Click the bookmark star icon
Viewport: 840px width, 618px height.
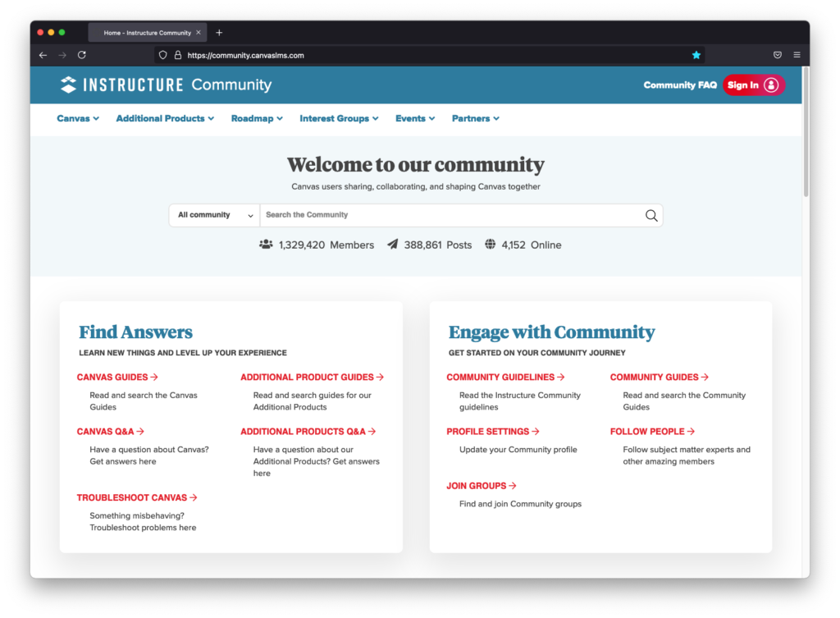(696, 55)
